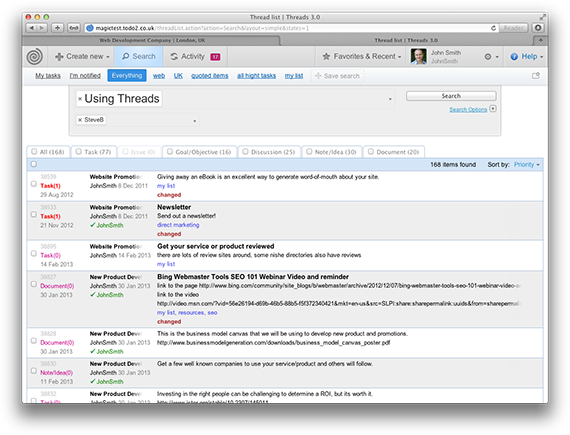Check the box for Document item 38827
Viewport: 570px width, 435px height.
[x=34, y=284]
